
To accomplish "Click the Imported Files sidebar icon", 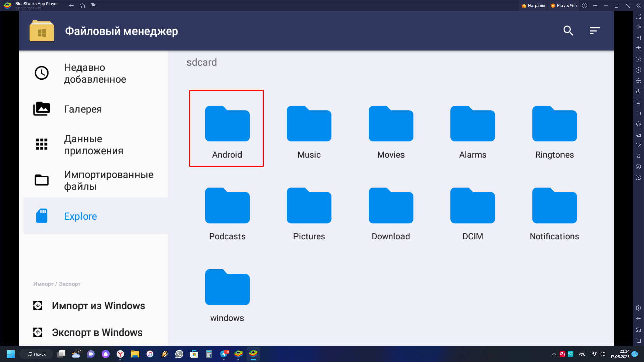I will coord(43,180).
